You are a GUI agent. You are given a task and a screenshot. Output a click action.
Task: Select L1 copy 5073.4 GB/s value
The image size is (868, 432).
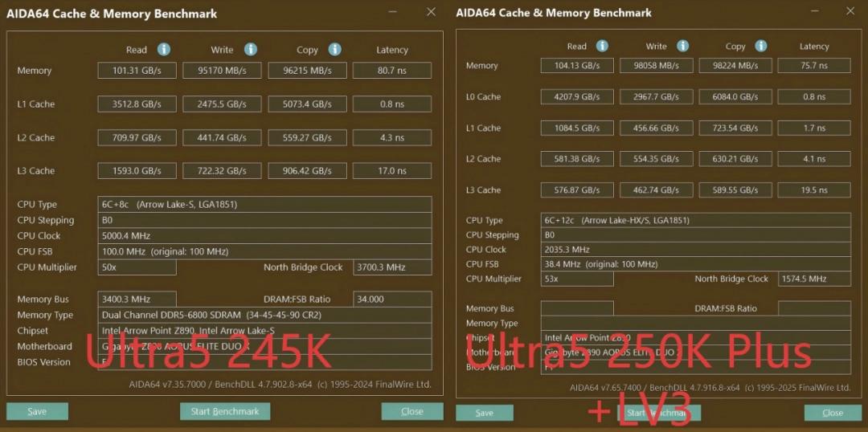pos(308,104)
